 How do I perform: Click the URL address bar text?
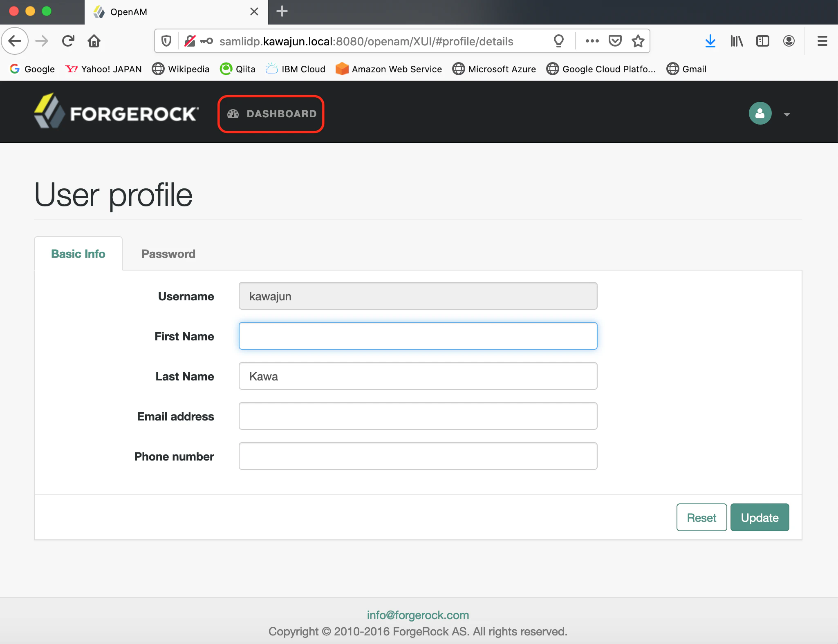pos(366,41)
